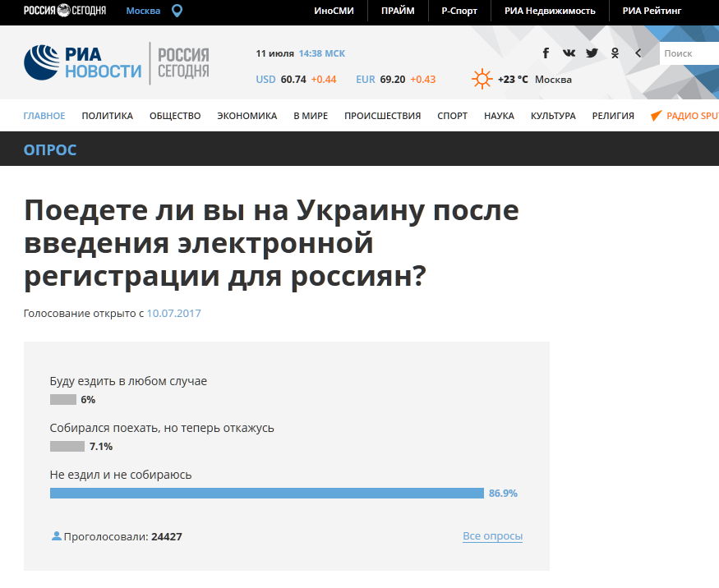Click the location pin next to Москва
Screen dimensions: 719x588
pyautogui.click(x=175, y=11)
